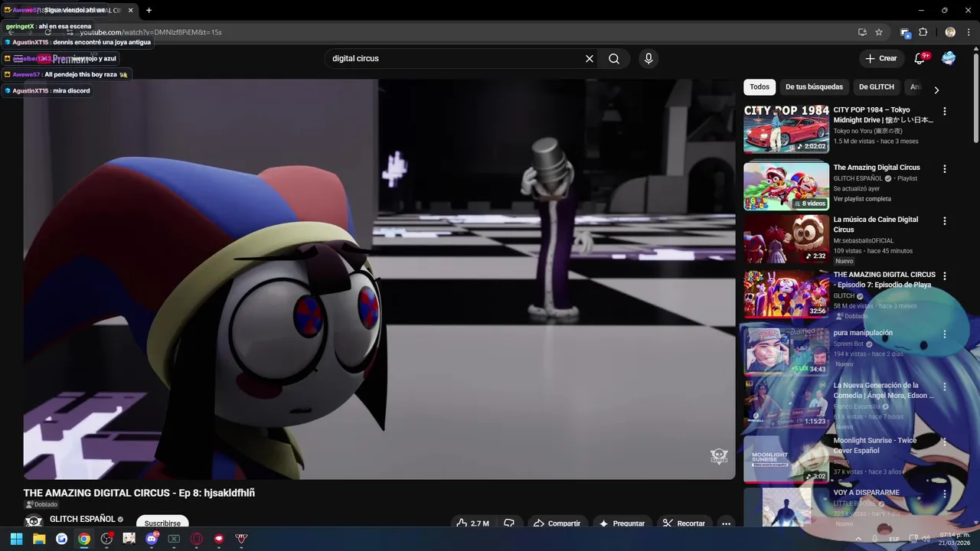Open La Nueva Generación de la Comedia title
Screen dimensions: 980x551
[884, 390]
